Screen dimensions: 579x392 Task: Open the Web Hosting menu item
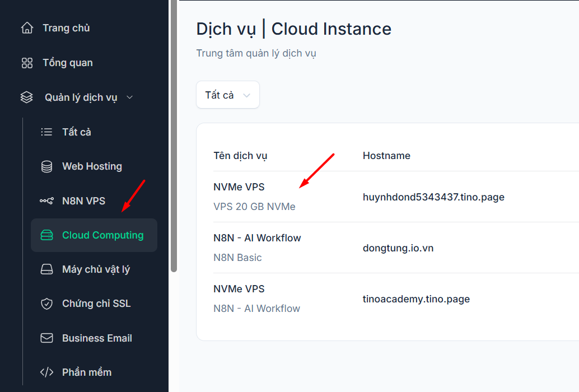tap(92, 166)
